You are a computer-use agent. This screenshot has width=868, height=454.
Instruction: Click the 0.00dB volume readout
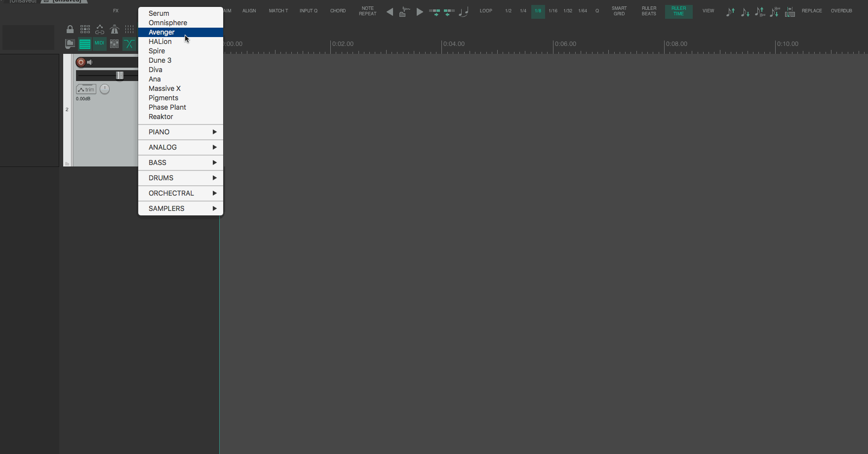click(83, 99)
